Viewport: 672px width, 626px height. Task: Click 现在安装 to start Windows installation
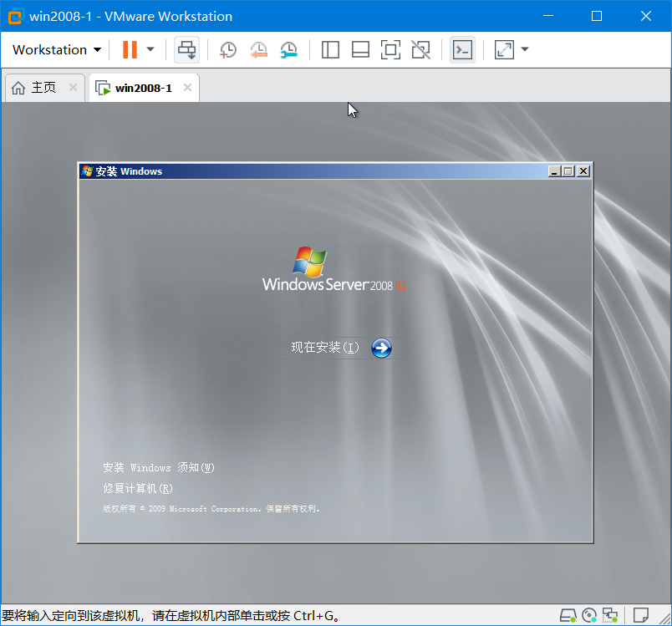(x=324, y=348)
